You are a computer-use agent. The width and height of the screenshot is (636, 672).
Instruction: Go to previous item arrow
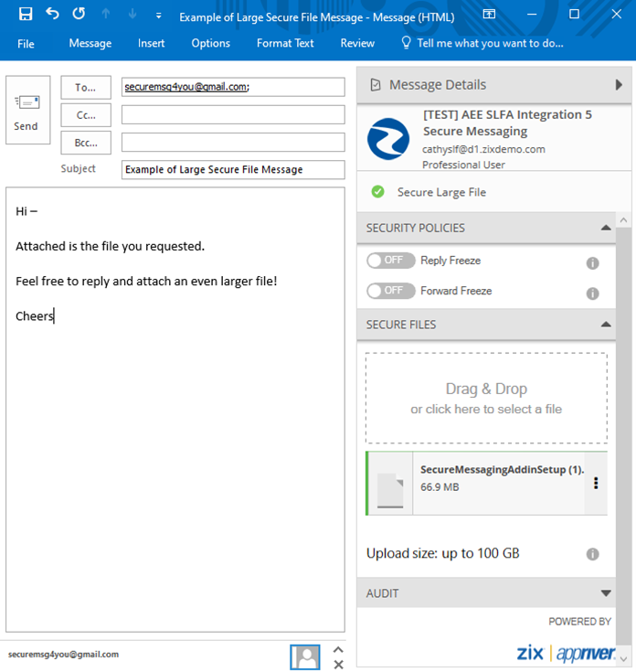point(106,14)
